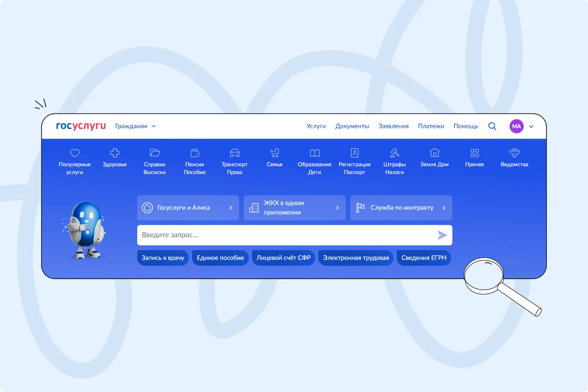Viewport: 588px width, 392px height.
Task: Click the Введите запрос search field
Action: 295,235
